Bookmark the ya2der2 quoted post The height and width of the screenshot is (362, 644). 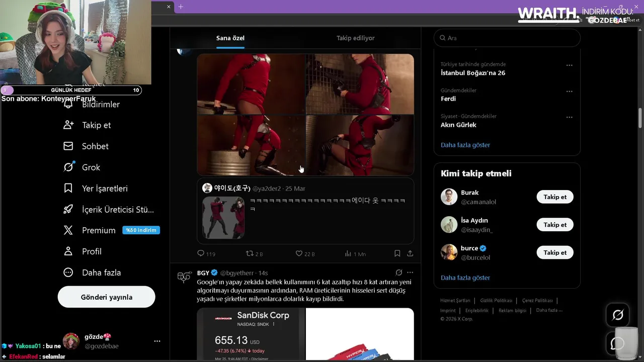[x=397, y=253]
